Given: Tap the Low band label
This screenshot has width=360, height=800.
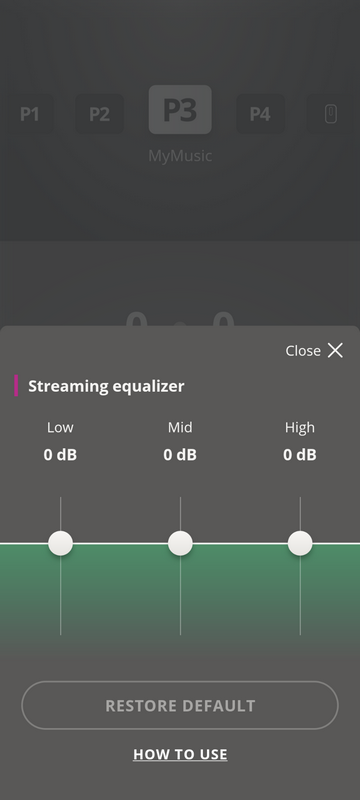Looking at the screenshot, I should [x=60, y=428].
